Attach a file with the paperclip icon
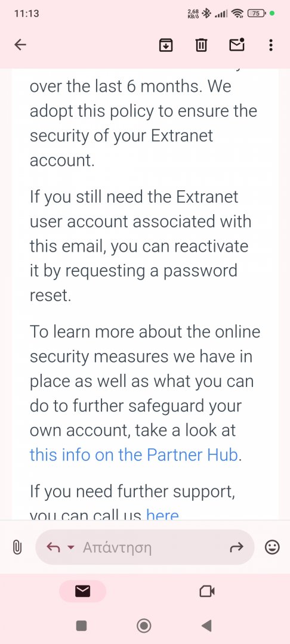The width and height of the screenshot is (290, 644). point(17,547)
